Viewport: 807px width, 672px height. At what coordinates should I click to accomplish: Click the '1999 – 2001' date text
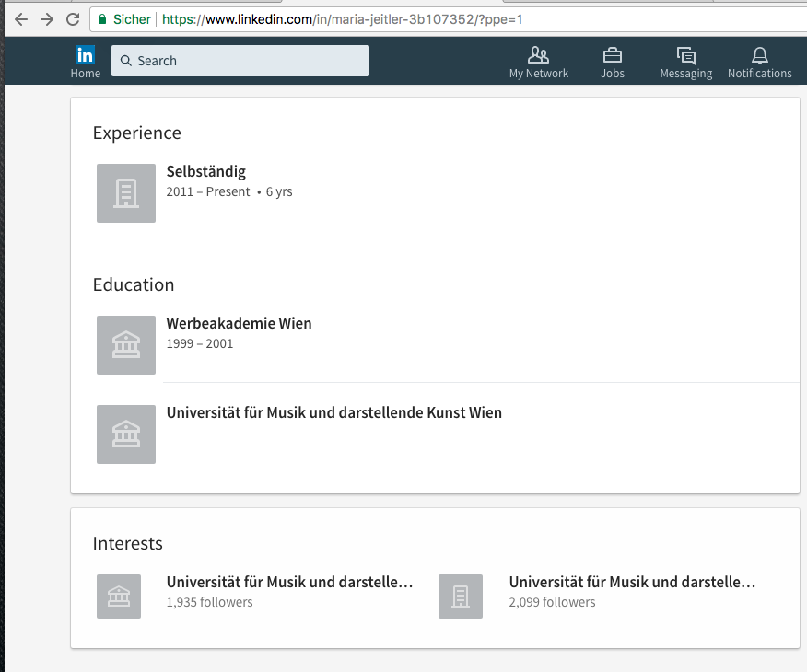[200, 343]
